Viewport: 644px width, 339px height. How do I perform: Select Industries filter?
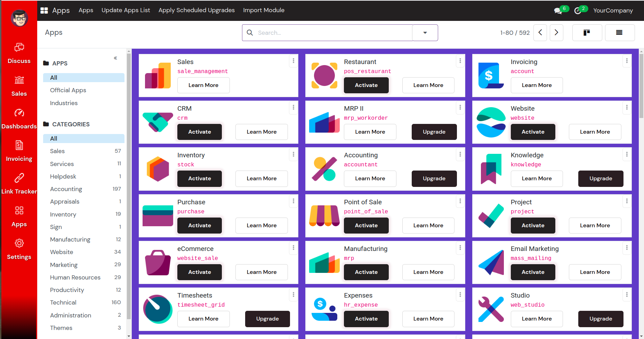point(84,103)
